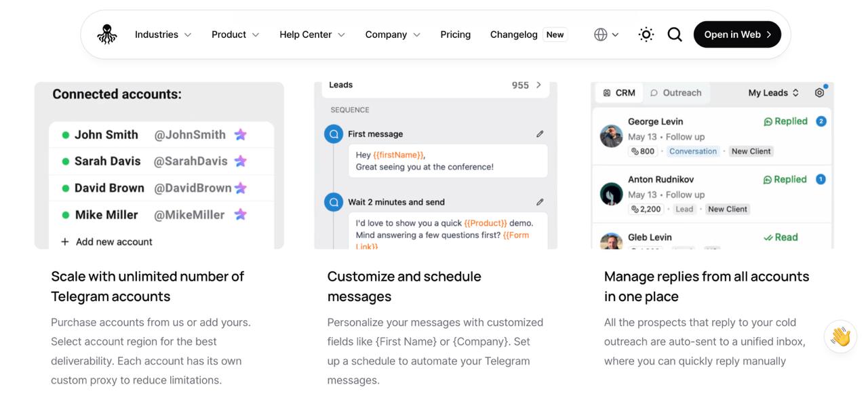868x398 pixels.
Task: Click the star icon beside @DavidBrown
Action: tap(240, 188)
